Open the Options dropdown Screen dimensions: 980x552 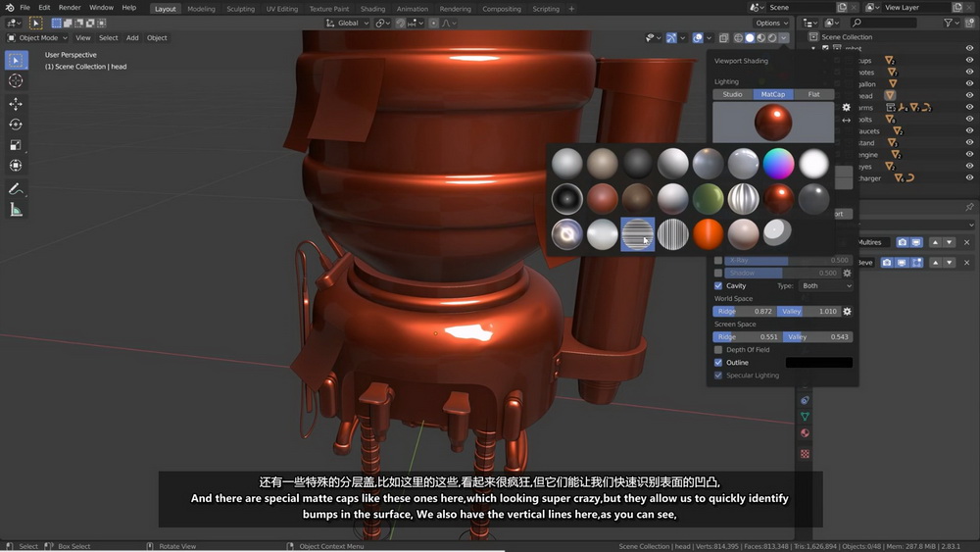click(x=772, y=24)
